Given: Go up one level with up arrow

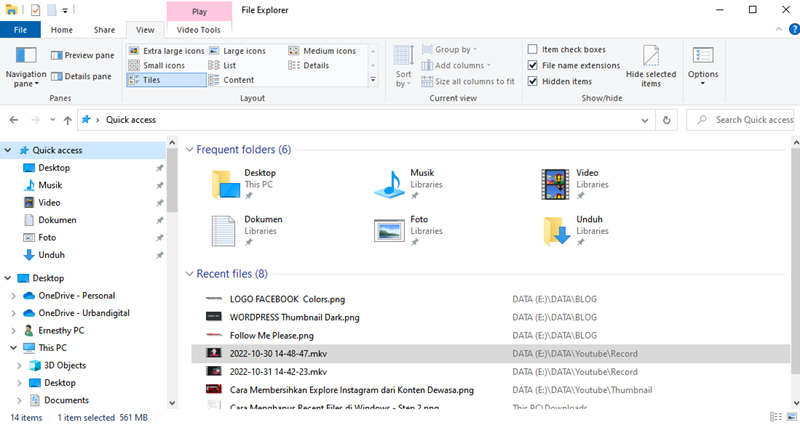Looking at the screenshot, I should tap(67, 120).
